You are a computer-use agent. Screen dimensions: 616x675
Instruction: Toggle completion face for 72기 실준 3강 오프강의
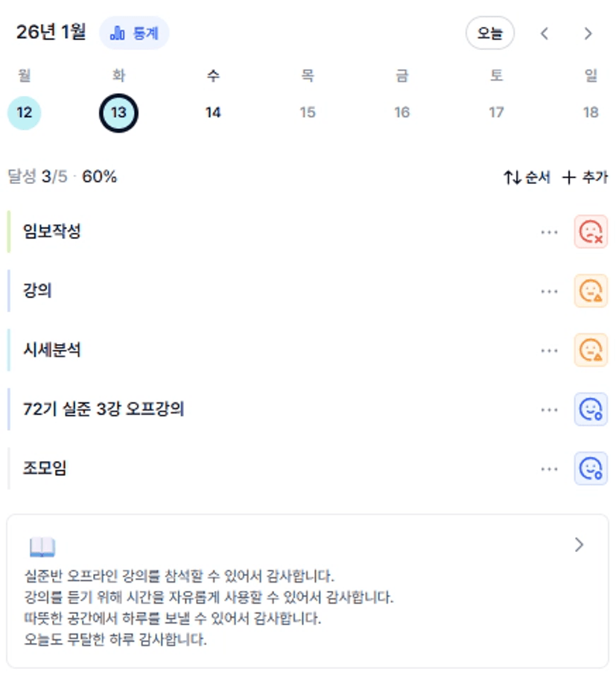591,409
